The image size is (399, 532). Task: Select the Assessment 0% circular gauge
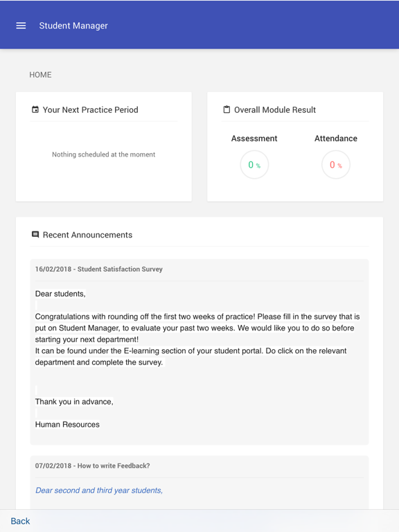click(x=254, y=165)
